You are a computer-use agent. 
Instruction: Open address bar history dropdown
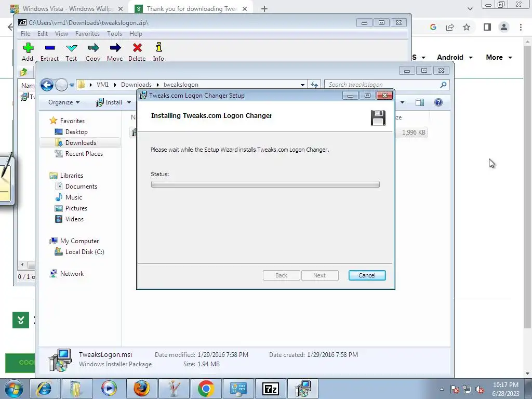pos(302,85)
